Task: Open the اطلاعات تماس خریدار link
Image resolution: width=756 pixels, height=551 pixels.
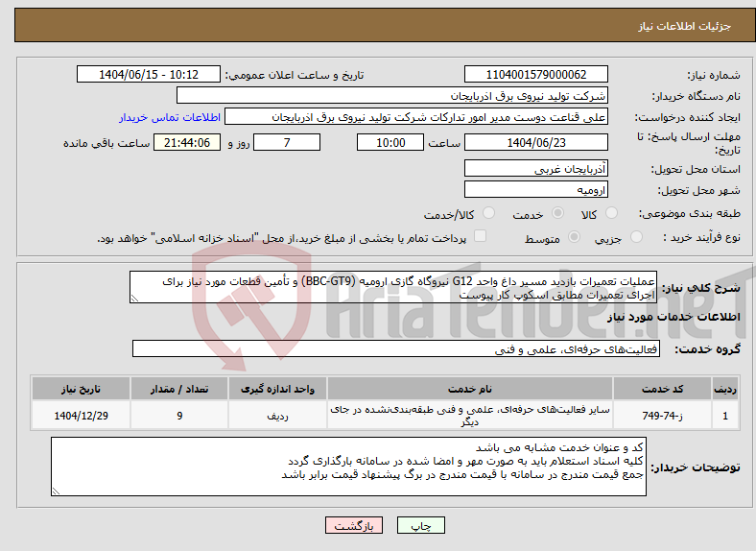Action: 170,117
